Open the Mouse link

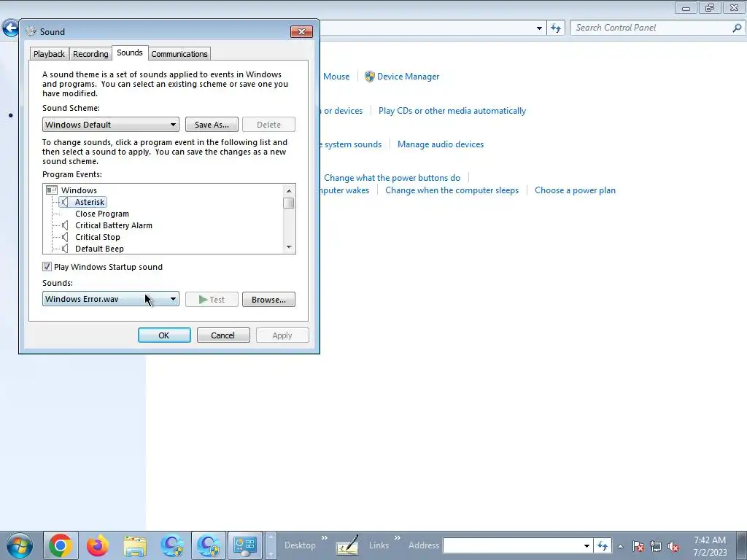(x=336, y=77)
